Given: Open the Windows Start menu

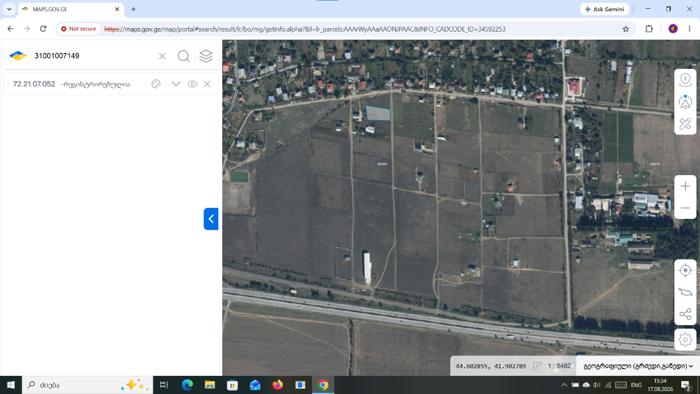Looking at the screenshot, I should point(11,385).
